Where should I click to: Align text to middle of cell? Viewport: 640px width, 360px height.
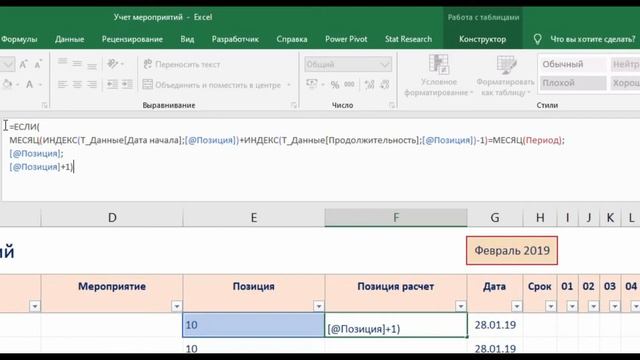point(77,64)
